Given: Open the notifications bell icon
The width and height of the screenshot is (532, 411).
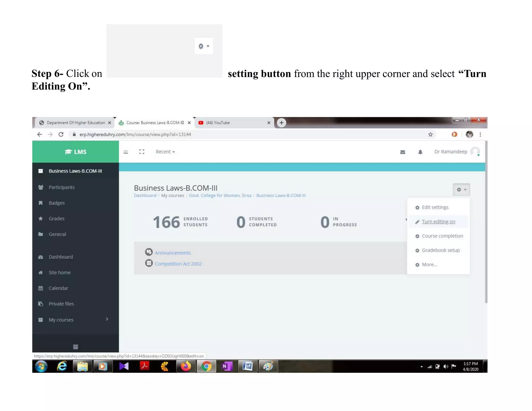Looking at the screenshot, I should (420, 152).
